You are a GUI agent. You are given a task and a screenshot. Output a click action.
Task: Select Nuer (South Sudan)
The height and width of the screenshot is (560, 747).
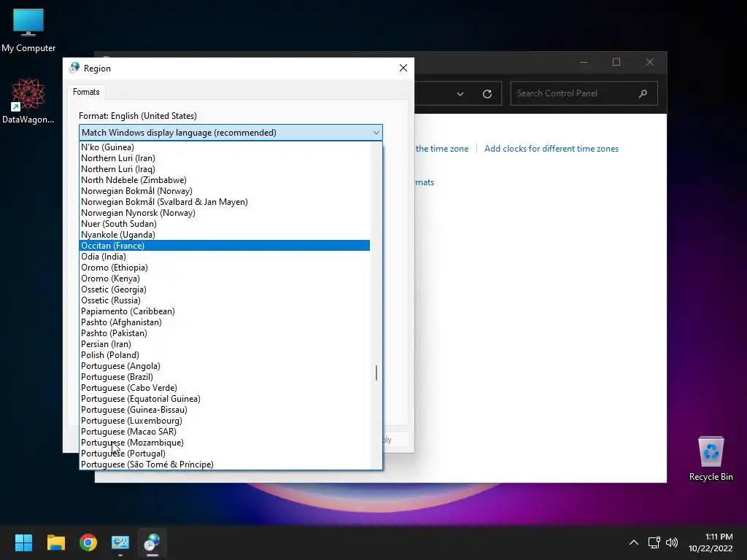tap(225, 224)
